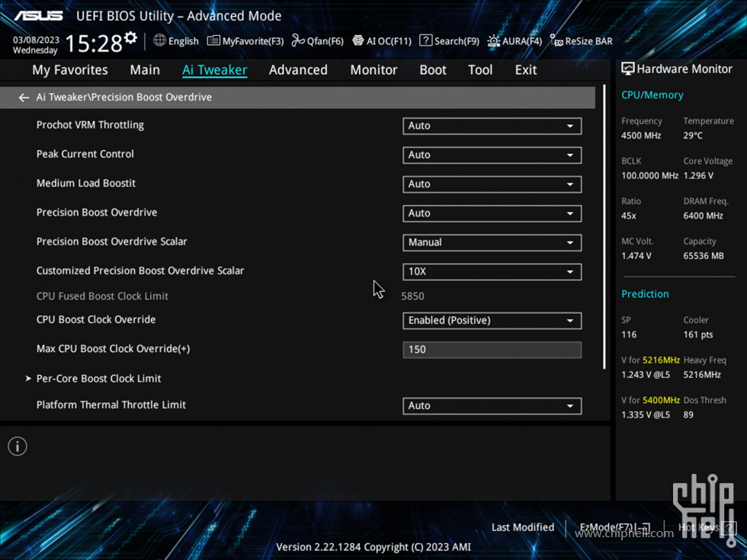This screenshot has height=560, width=747.
Task: Click the Ai Tweaker\Precision Boost Overdrive breadcrumb
Action: pos(123,98)
